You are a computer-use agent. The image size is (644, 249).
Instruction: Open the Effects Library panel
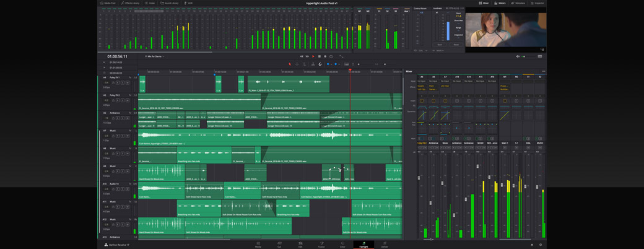coord(130,3)
